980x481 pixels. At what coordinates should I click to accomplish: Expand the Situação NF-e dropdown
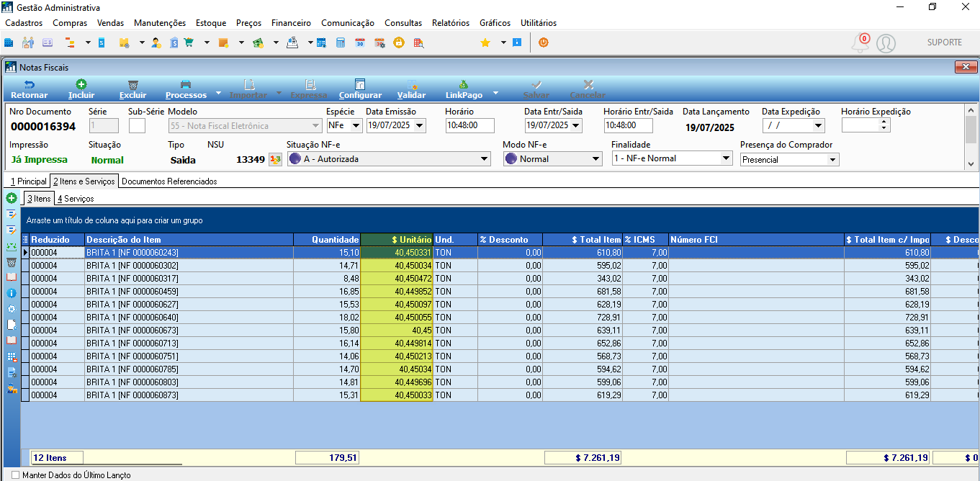pos(484,159)
